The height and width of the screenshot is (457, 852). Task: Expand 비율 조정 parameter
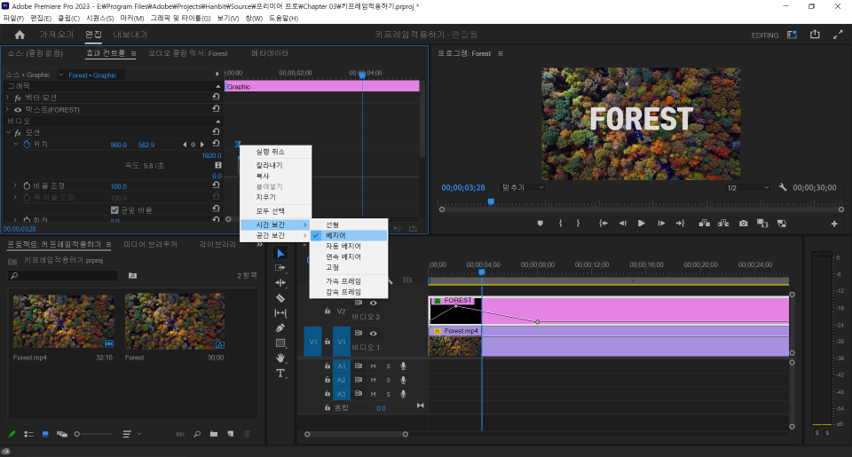(15, 186)
